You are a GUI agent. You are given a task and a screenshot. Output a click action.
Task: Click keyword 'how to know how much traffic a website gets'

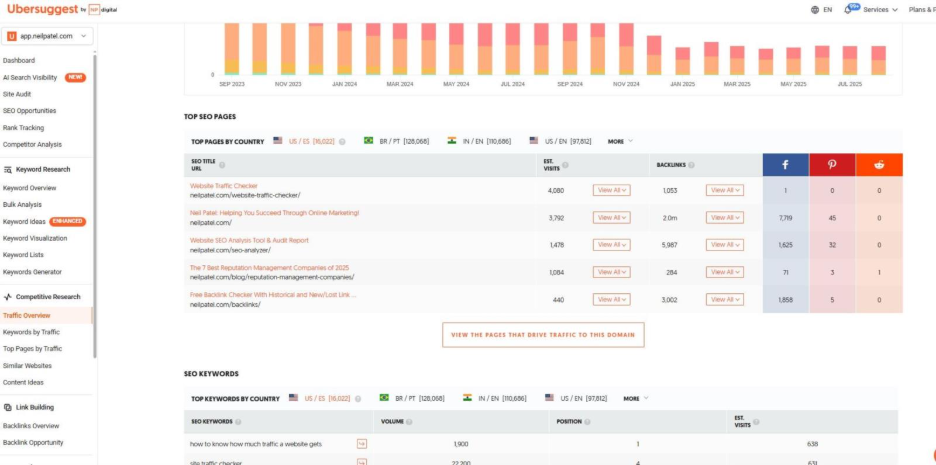click(256, 444)
